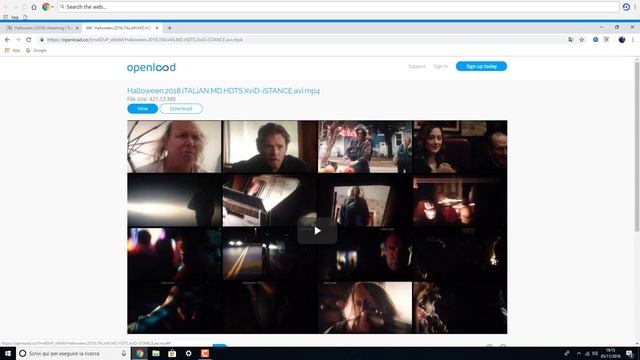This screenshot has height=360, width=640.
Task: Click the openload URL in the address bar
Action: click(x=145, y=40)
